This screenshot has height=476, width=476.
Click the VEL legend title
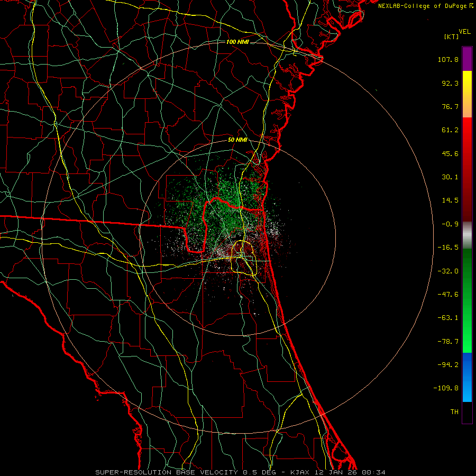tap(464, 32)
